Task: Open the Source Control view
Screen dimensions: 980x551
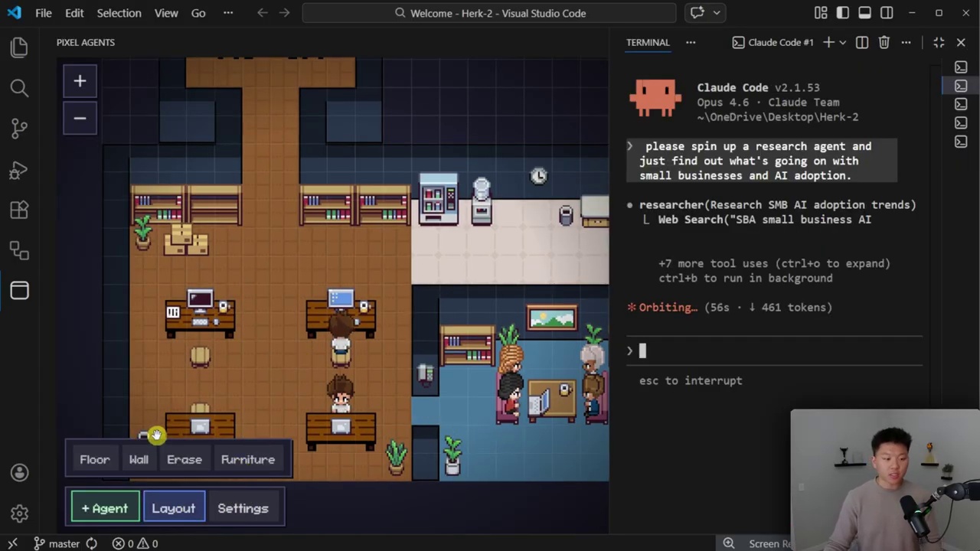Action: coord(19,129)
